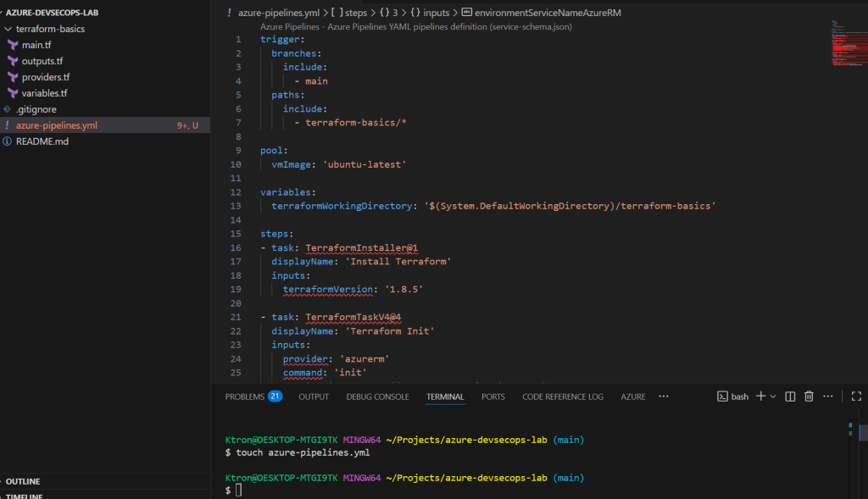Screen dimensions: 868x499
Task: Click the bash terminal profile icon
Action: tap(723, 396)
